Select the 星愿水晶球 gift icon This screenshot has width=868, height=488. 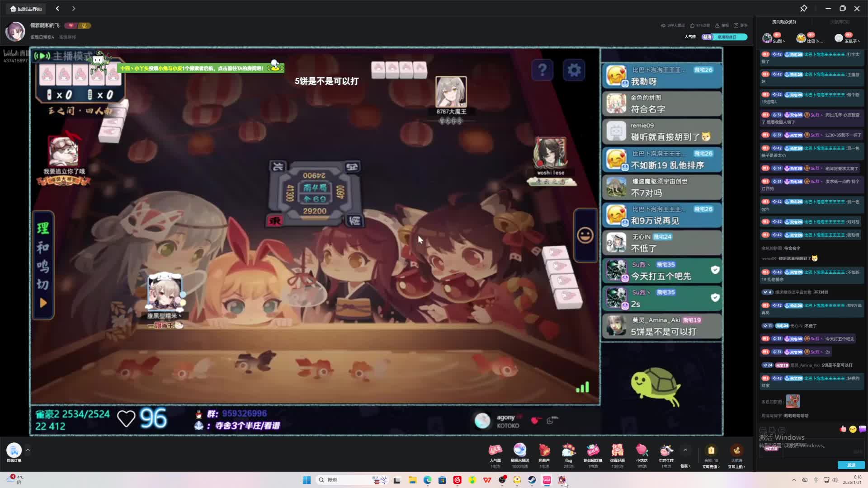(520, 450)
